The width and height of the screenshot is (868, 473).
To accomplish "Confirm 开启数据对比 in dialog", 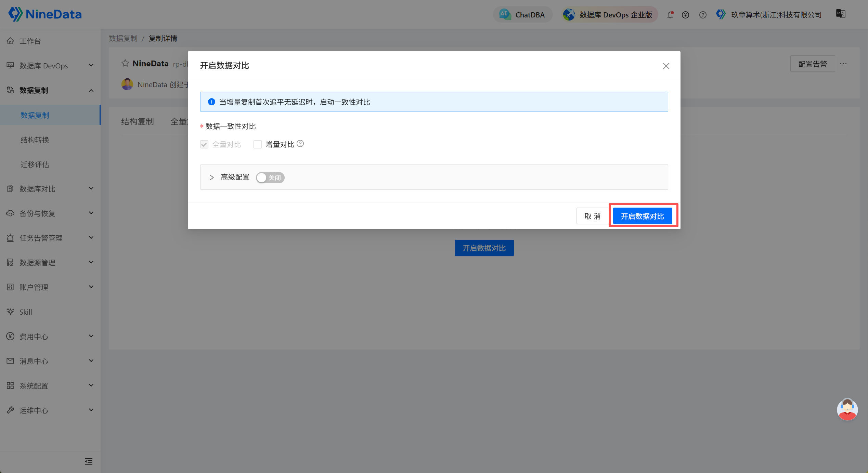I will [x=643, y=216].
